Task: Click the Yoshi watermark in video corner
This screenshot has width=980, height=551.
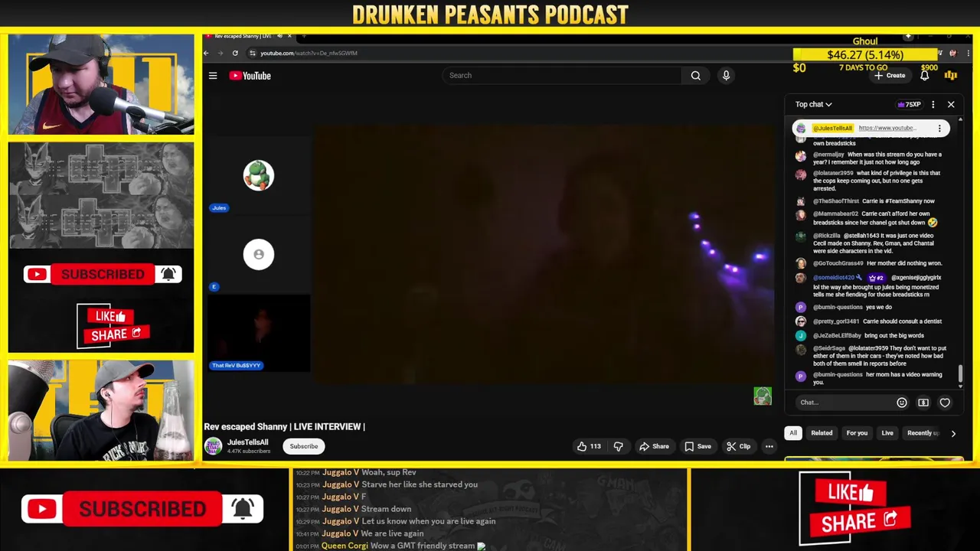Action: click(x=763, y=396)
